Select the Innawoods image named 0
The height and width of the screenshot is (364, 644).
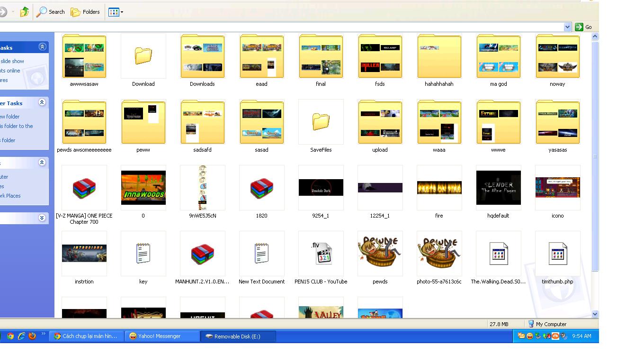point(143,192)
